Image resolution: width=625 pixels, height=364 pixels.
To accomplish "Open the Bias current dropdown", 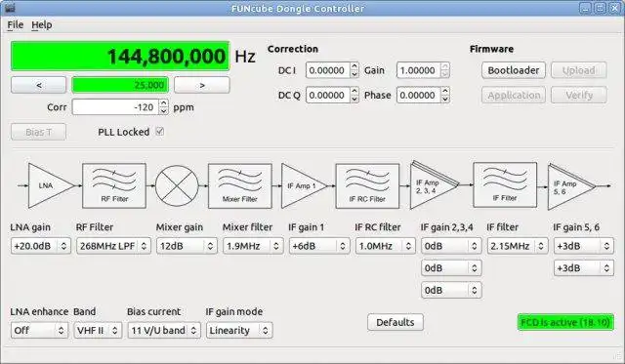I will pos(164,330).
